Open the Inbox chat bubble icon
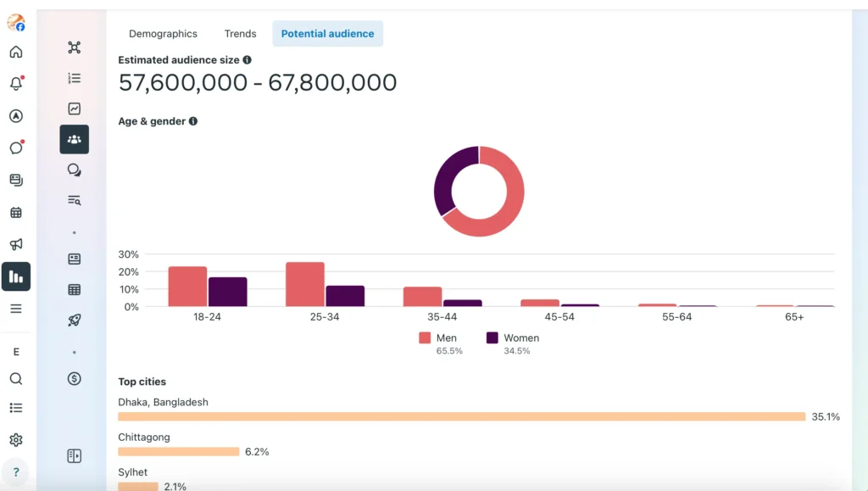868x491 pixels. 16,148
